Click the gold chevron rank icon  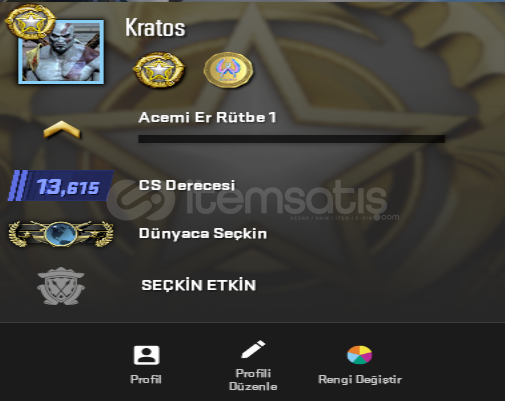click(62, 130)
